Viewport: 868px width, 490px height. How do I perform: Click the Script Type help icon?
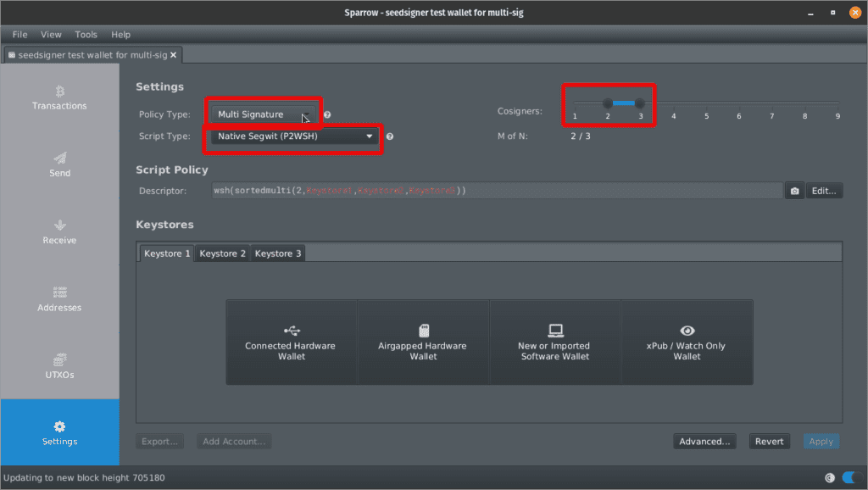tap(390, 136)
